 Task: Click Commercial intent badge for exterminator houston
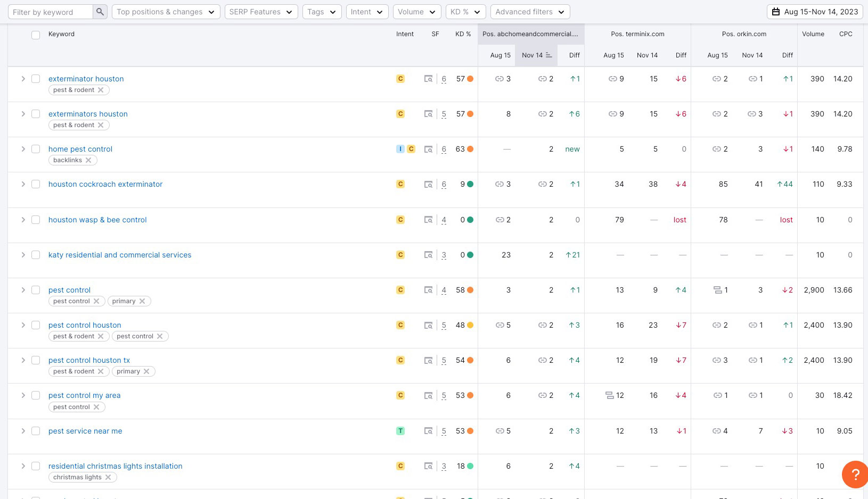tap(400, 79)
